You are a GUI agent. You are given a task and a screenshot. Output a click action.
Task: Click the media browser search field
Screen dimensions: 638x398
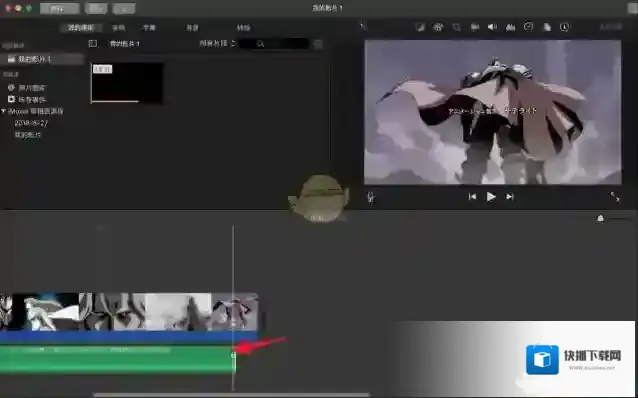(274, 44)
